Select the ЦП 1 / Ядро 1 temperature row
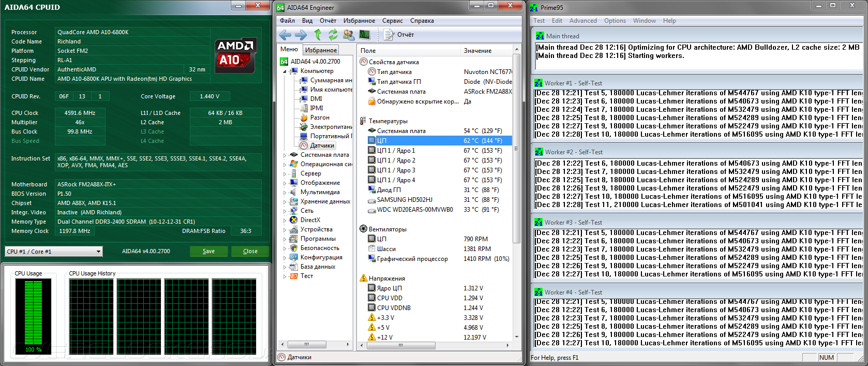This screenshot has width=868, height=366. 439,151
